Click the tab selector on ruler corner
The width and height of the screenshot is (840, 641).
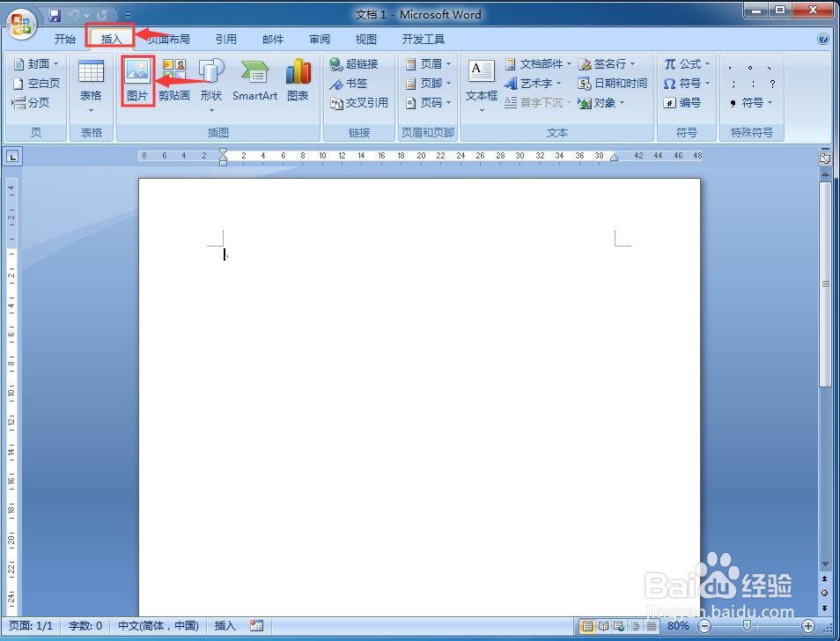click(x=13, y=157)
